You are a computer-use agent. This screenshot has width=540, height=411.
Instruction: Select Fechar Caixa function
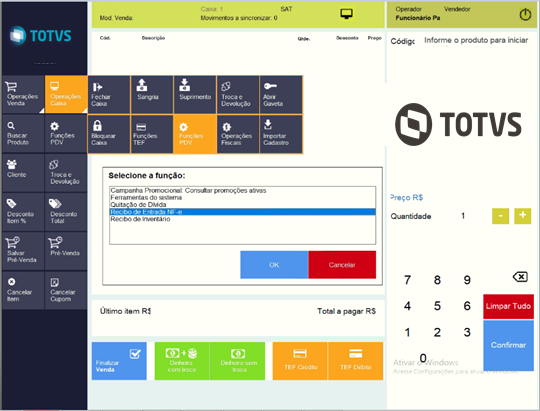(109, 95)
